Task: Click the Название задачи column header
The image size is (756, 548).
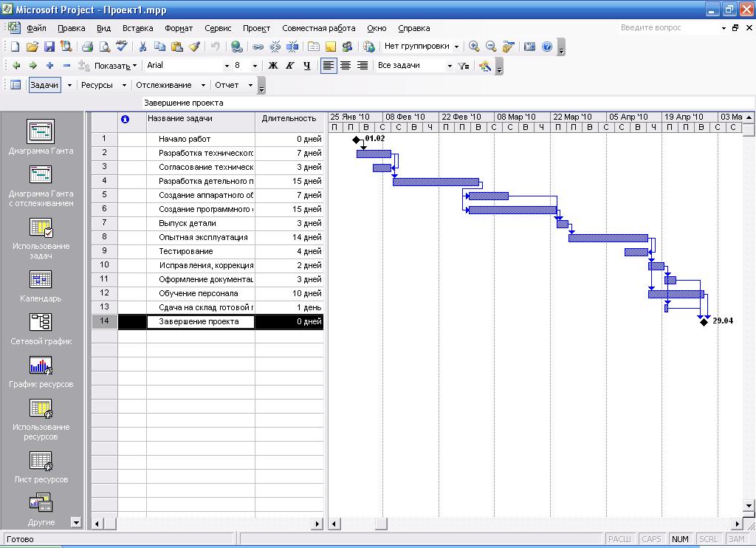Action: (201, 122)
